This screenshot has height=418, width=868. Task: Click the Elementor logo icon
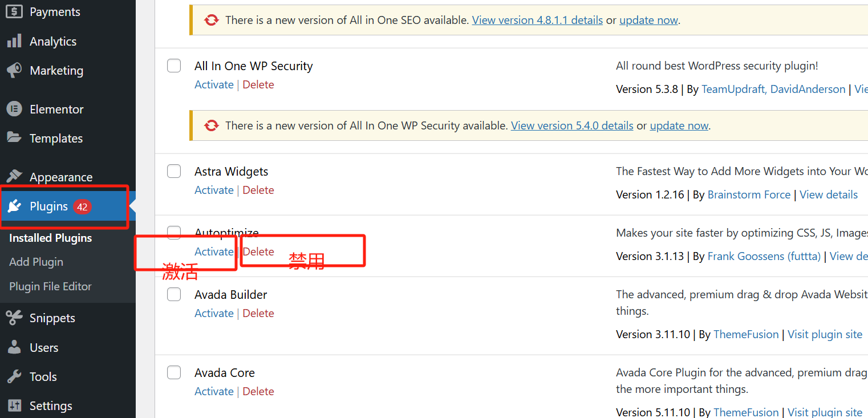click(14, 109)
